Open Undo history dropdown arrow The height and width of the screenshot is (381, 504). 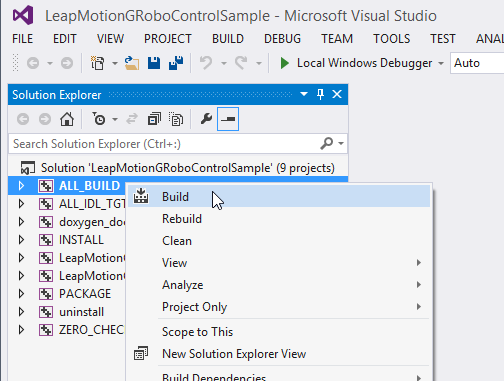224,63
